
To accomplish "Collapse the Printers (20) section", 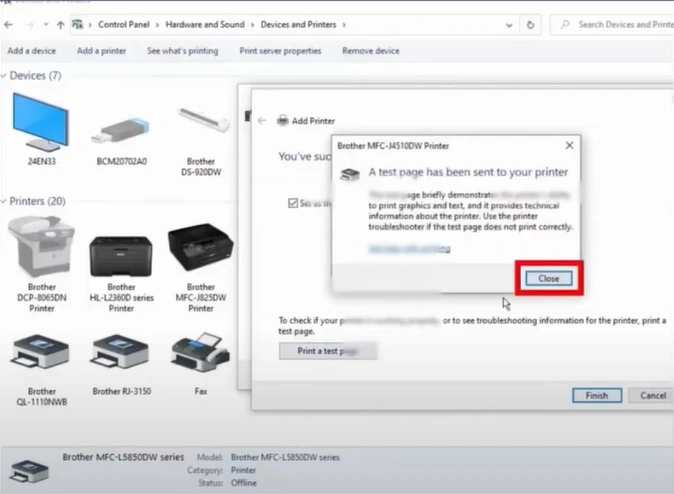I will 5,201.
